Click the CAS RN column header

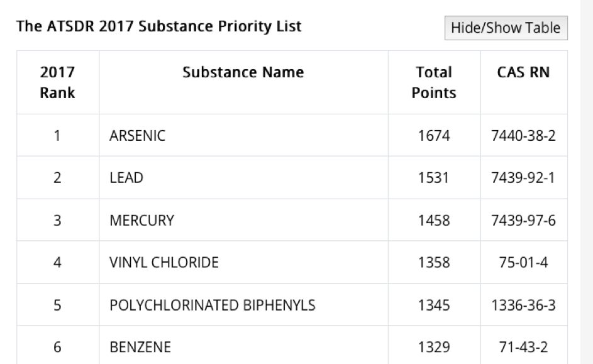pyautogui.click(x=524, y=73)
